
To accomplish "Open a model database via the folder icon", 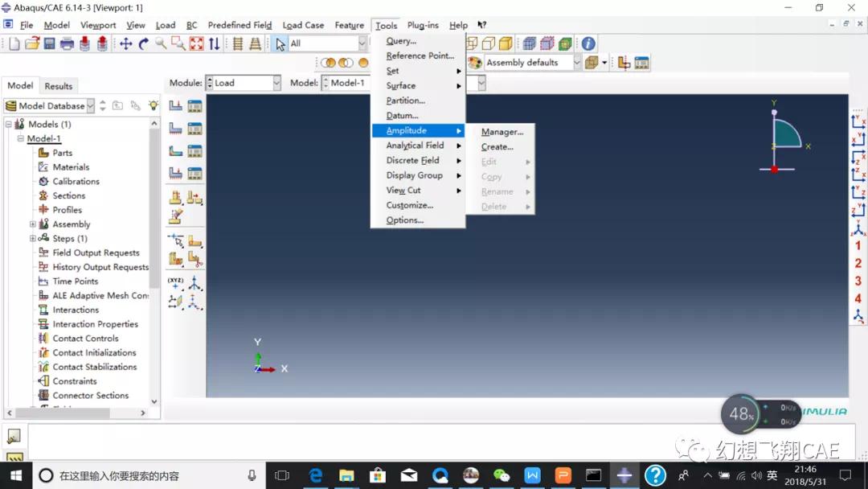I will (x=32, y=43).
